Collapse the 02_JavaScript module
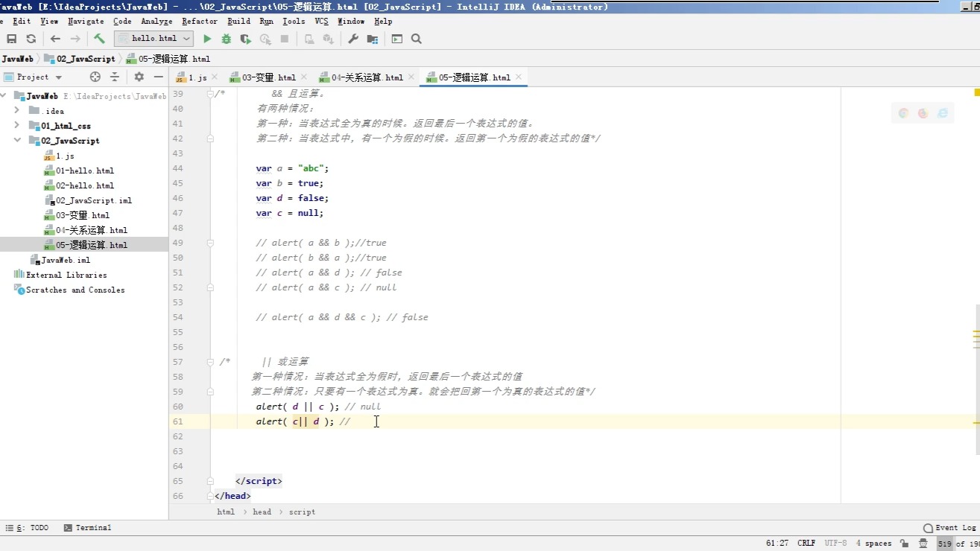This screenshot has height=551, width=980. [17, 141]
